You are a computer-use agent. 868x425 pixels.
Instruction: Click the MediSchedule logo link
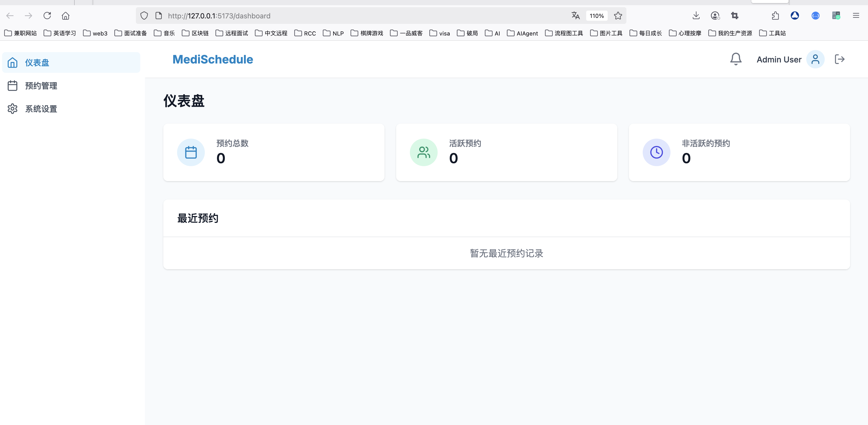[213, 59]
